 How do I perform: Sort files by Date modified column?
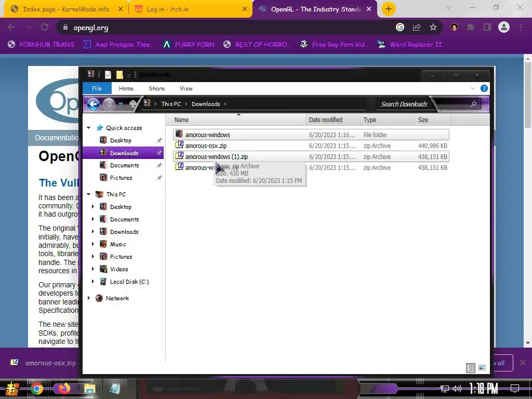point(333,120)
